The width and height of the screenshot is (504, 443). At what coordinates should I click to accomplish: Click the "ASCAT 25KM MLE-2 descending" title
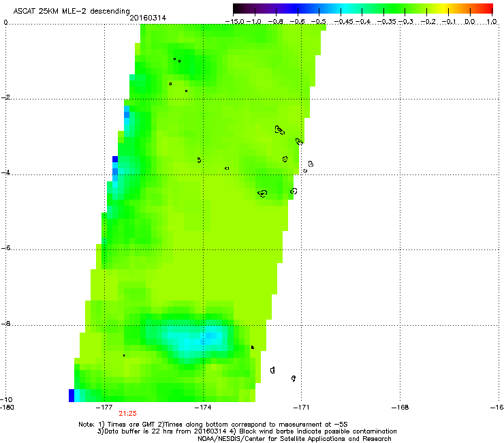tap(72, 11)
